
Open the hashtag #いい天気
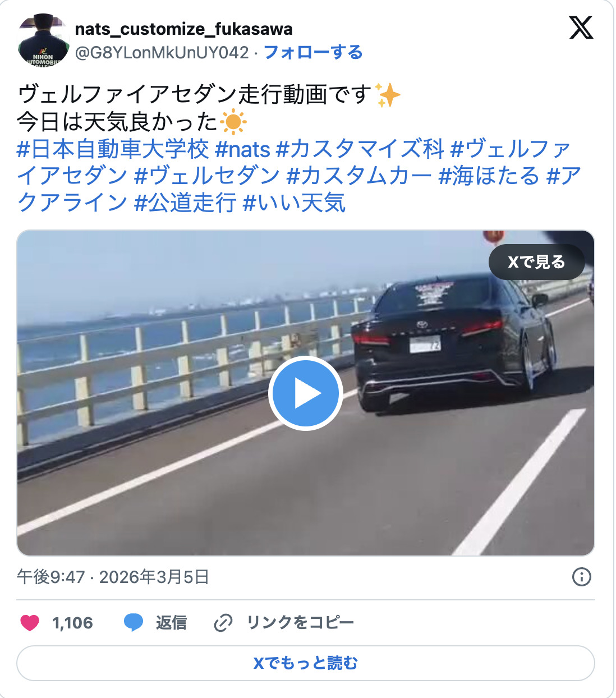click(294, 203)
